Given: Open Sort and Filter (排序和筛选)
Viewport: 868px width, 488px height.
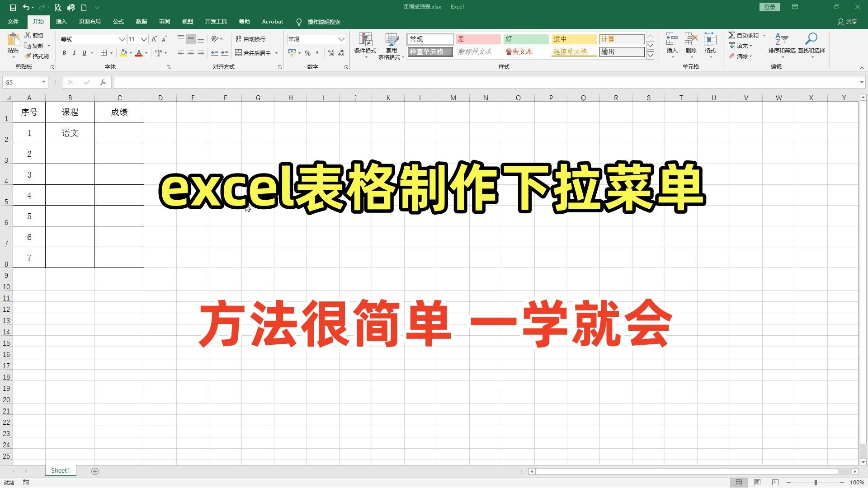Looking at the screenshot, I should pyautogui.click(x=782, y=45).
